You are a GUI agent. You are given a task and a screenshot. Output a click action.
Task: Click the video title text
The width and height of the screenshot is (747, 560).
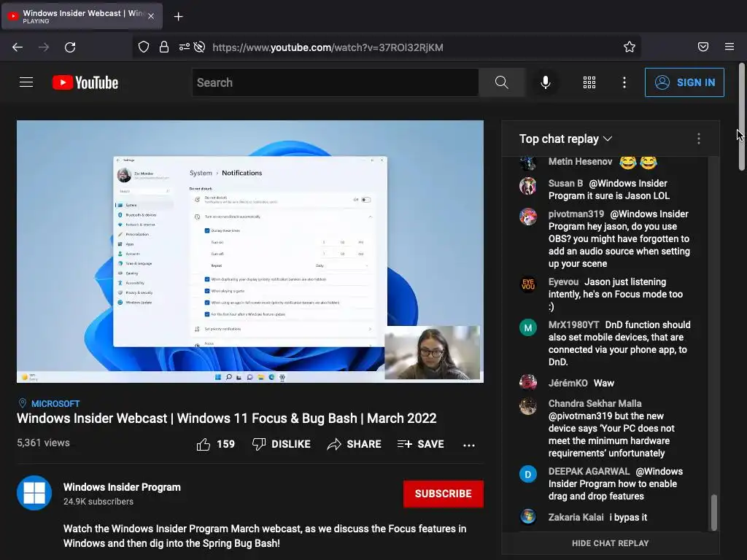pyautogui.click(x=226, y=419)
